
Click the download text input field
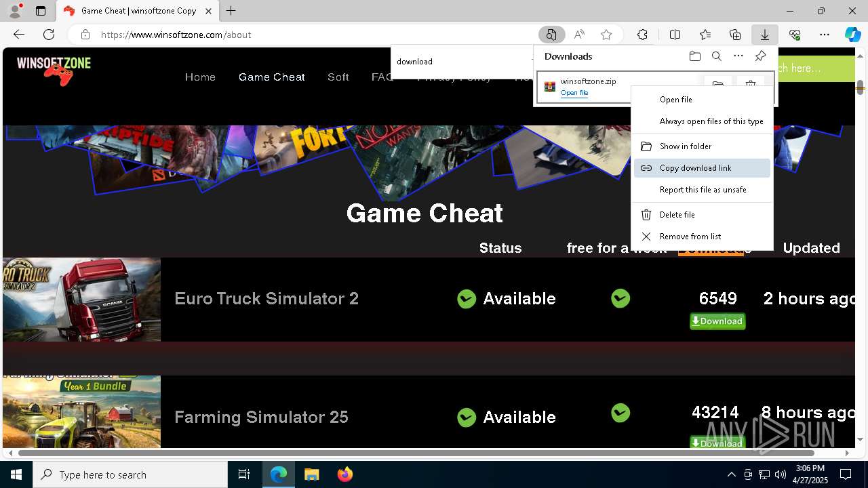[x=461, y=62]
